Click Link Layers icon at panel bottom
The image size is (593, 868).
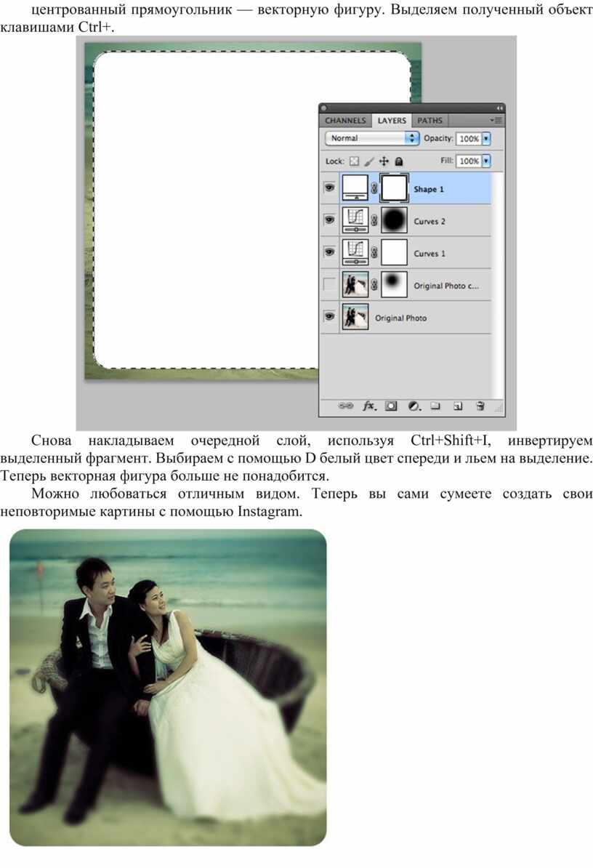click(x=346, y=406)
